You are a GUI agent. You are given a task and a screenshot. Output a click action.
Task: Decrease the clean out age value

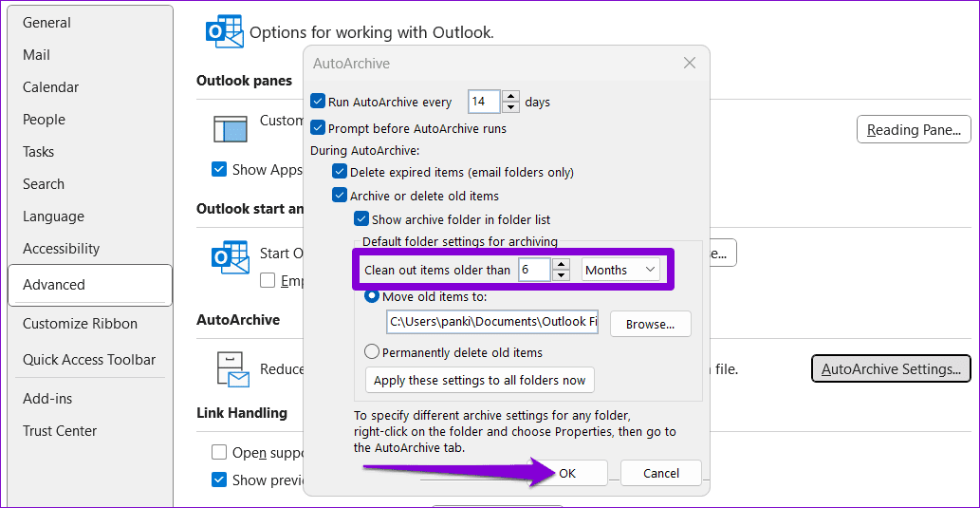(561, 275)
